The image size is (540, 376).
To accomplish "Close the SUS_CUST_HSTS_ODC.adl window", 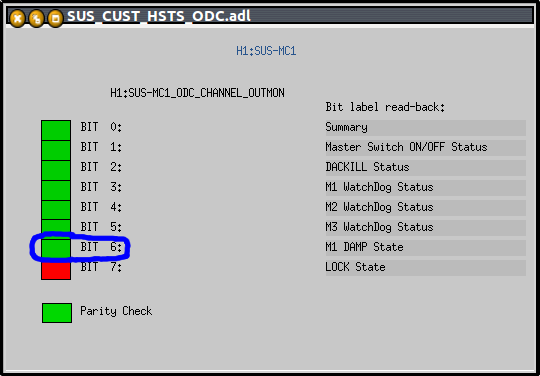I will (17, 18).
